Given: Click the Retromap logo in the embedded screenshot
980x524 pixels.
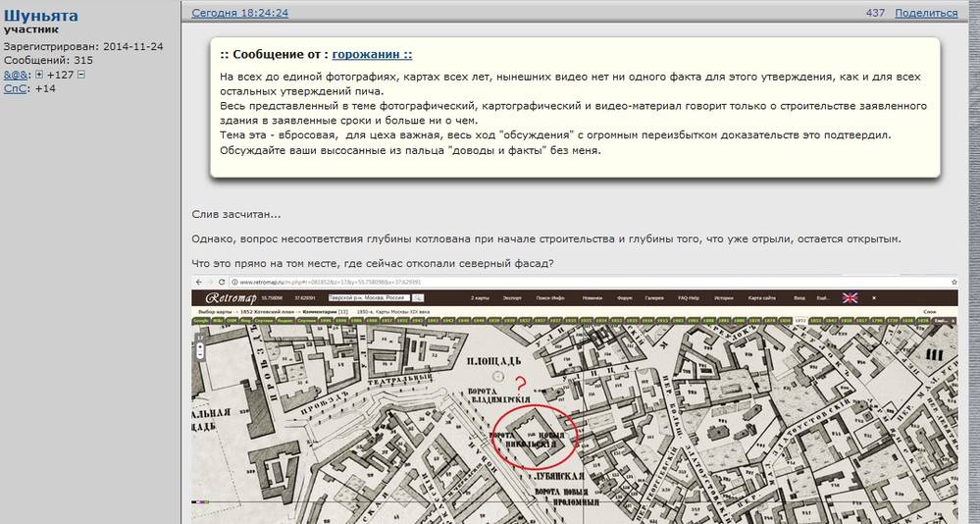Looking at the screenshot, I should pos(232,298).
